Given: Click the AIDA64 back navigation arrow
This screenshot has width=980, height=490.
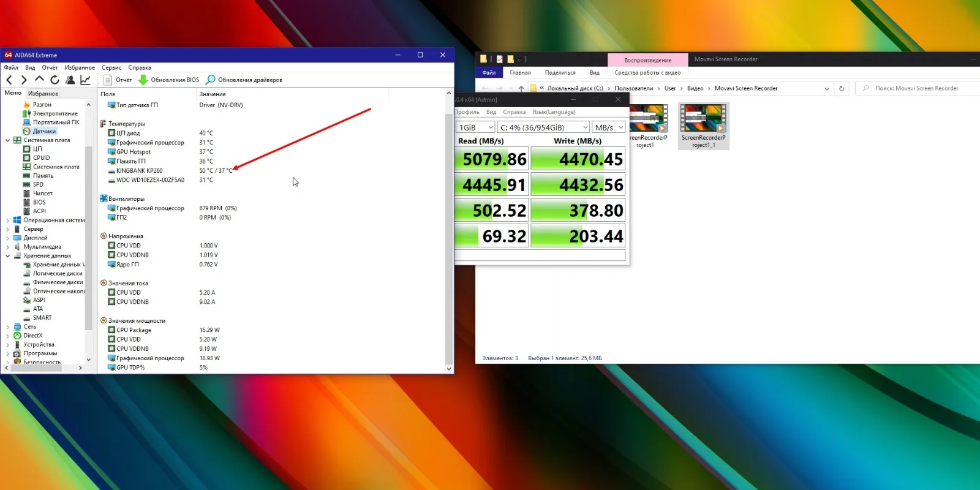Looking at the screenshot, I should [x=9, y=80].
